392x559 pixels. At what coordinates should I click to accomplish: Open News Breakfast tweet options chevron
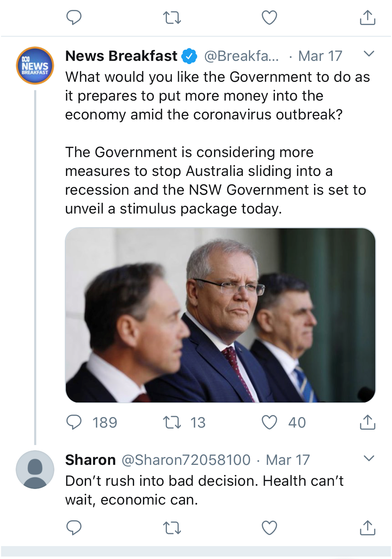[x=369, y=54]
